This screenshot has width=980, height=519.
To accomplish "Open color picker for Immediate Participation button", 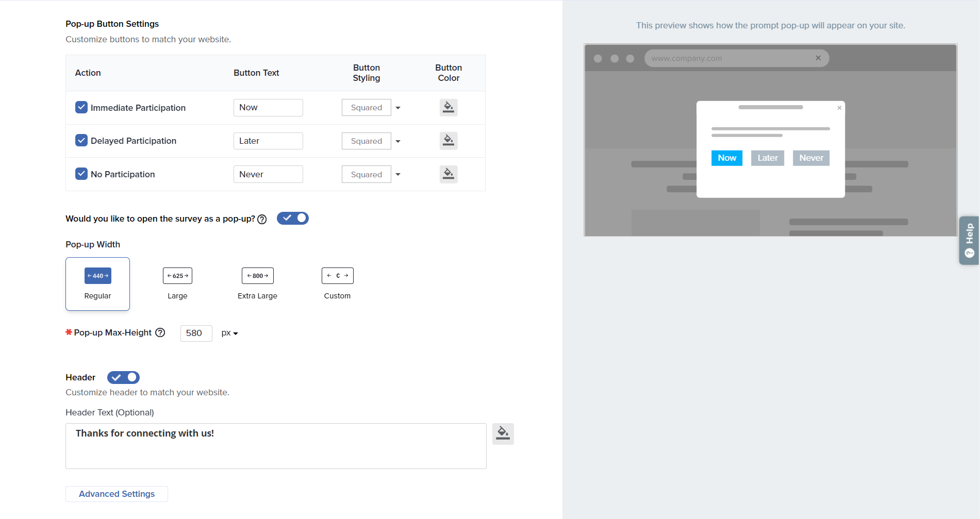I will (448, 107).
